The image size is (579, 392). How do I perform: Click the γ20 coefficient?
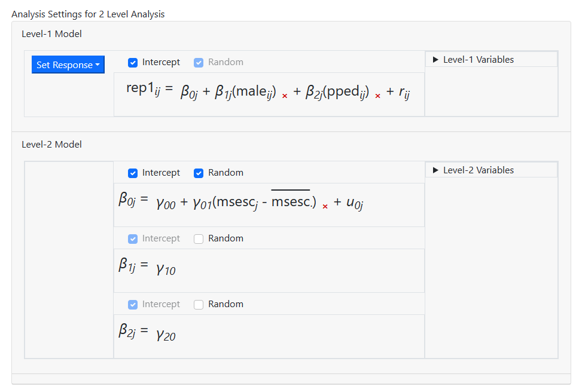tap(166, 335)
